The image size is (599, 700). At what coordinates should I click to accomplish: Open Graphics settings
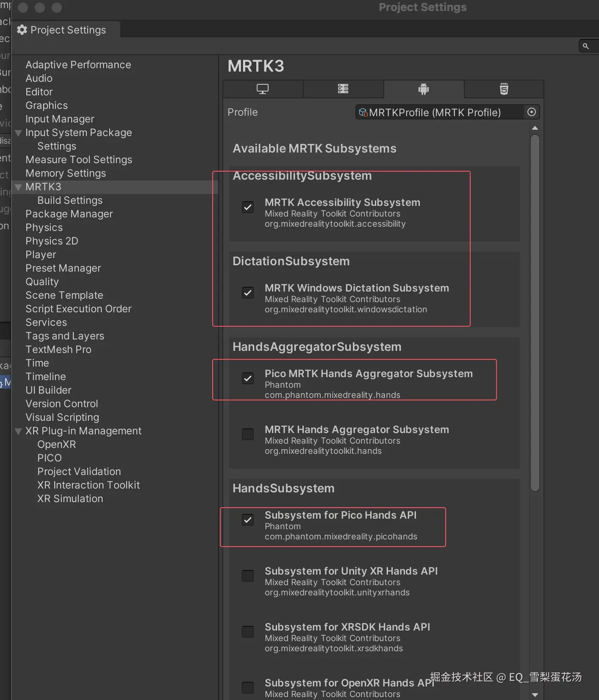coord(47,106)
